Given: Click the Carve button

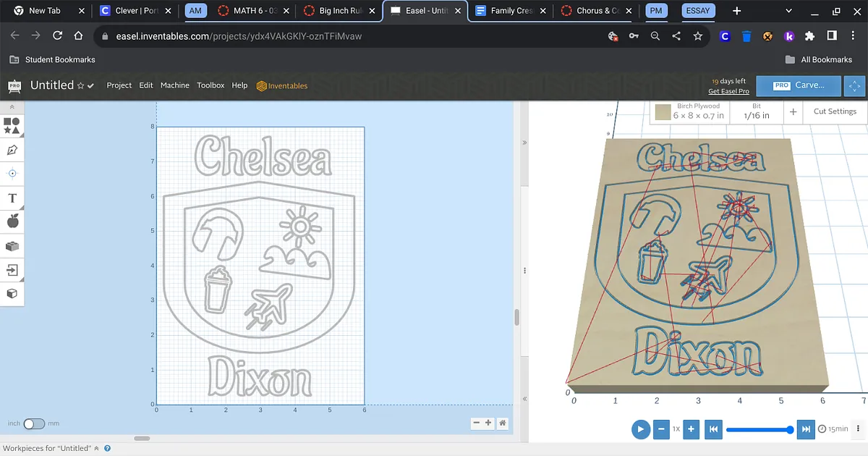Looking at the screenshot, I should (799, 85).
